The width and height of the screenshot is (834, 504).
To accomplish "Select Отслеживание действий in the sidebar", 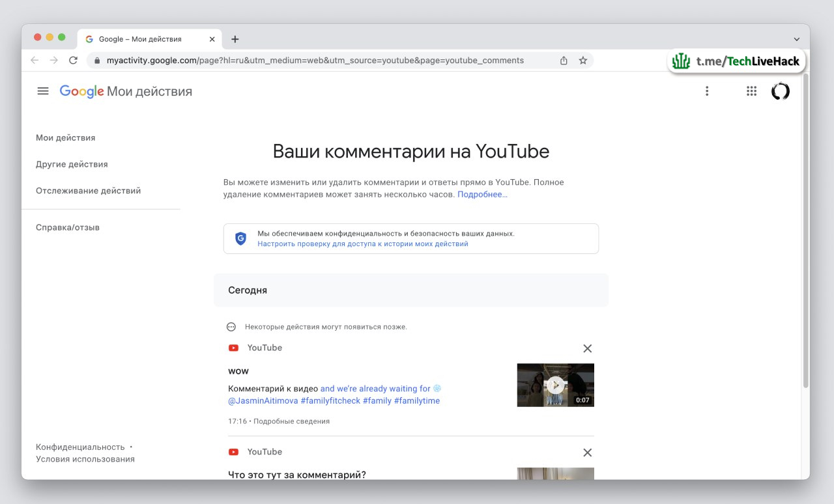I will 88,191.
